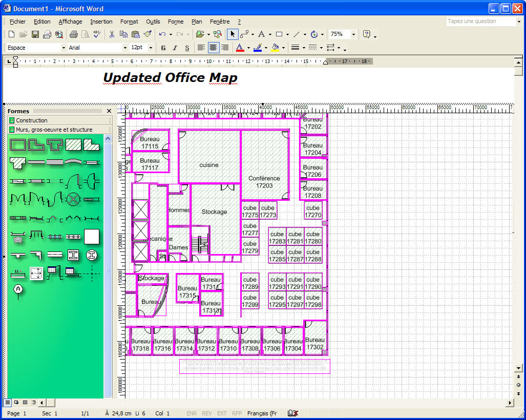Toggle italic (I) formatting
Screen dimensions: 526x420
pyautogui.click(x=175, y=48)
